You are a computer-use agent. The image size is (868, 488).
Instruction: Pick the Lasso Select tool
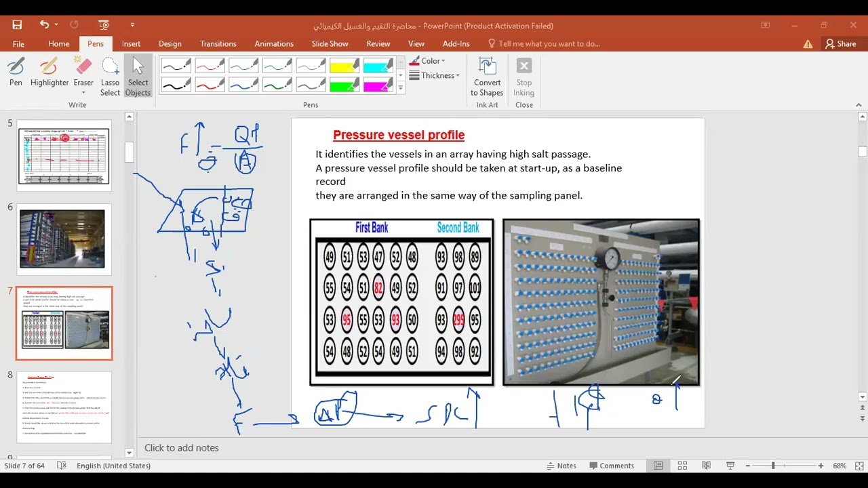110,77
